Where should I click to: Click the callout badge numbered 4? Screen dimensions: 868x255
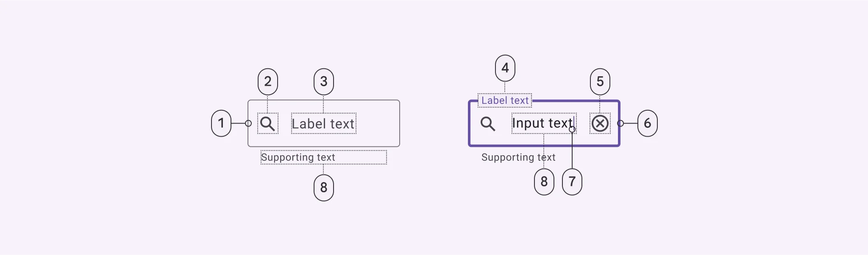(505, 68)
